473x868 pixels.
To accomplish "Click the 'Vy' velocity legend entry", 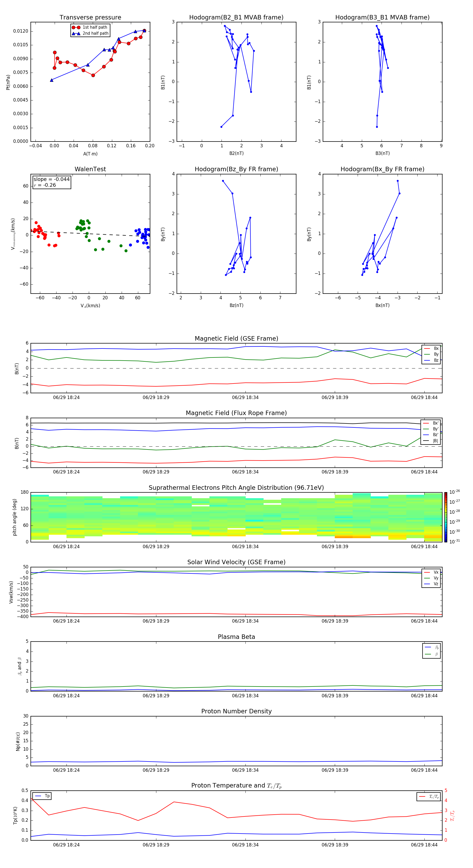I will [431, 578].
